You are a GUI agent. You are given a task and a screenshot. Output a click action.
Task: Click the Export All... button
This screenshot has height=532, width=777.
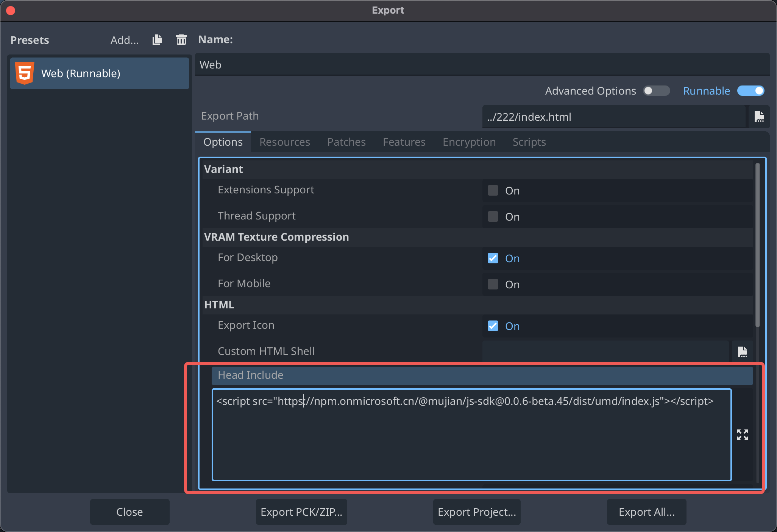[x=646, y=512]
